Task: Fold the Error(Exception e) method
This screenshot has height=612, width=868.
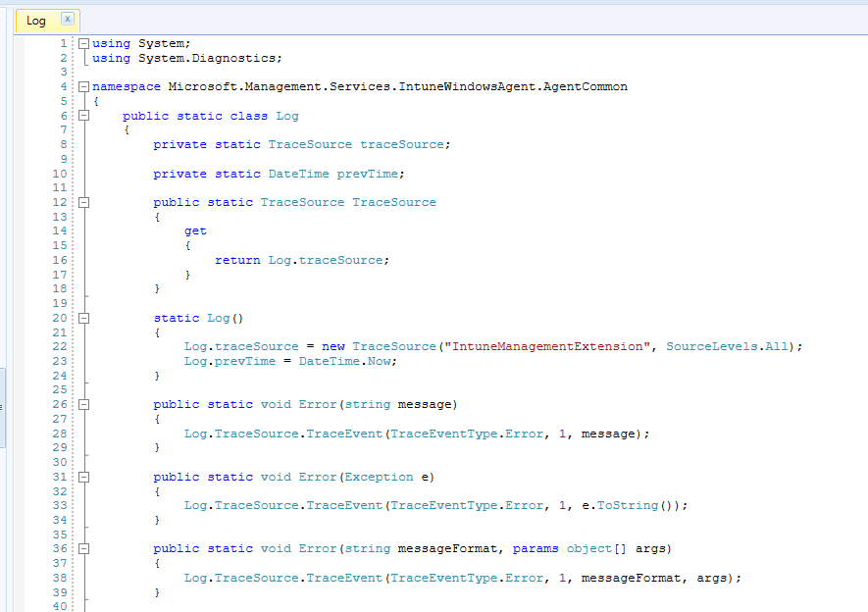Action: pos(83,477)
